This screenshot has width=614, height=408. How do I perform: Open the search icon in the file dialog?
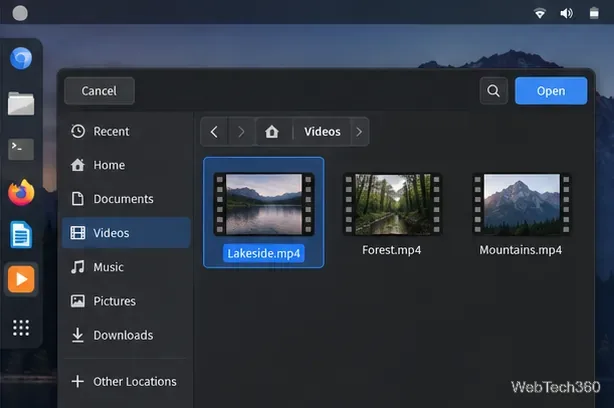coord(493,91)
